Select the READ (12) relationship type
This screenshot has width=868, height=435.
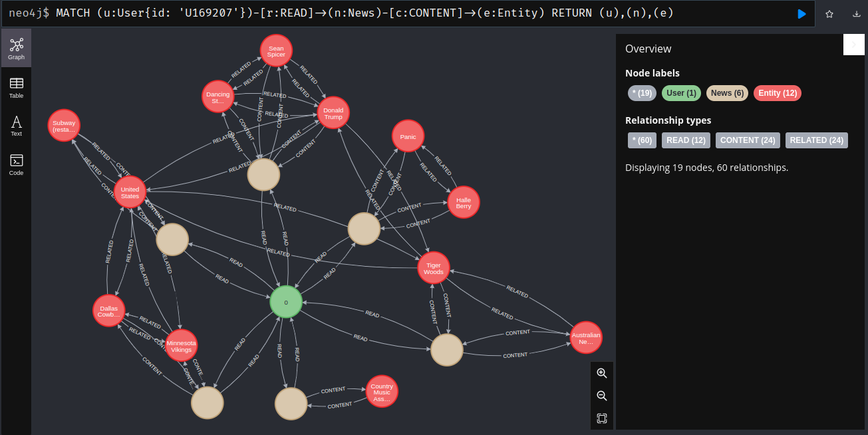pos(686,140)
